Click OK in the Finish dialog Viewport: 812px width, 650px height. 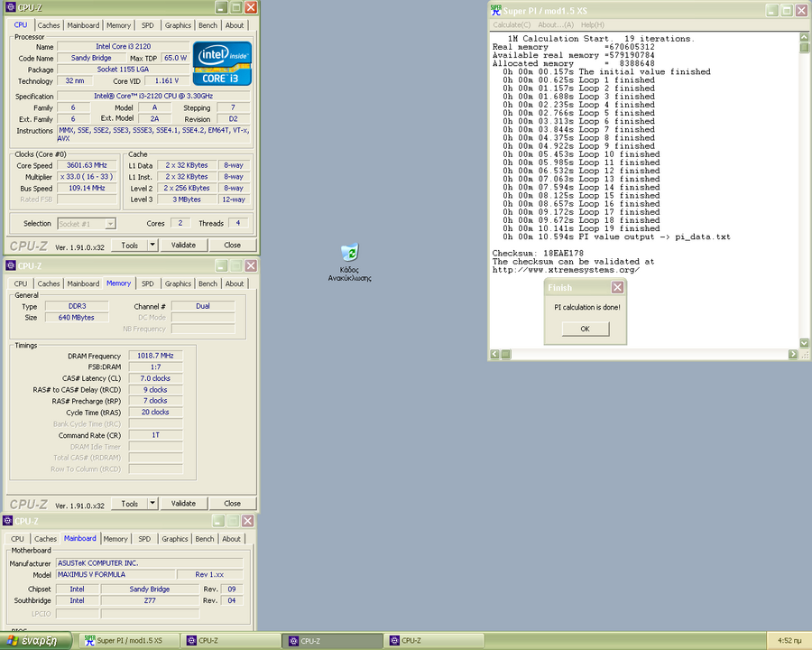pos(586,329)
